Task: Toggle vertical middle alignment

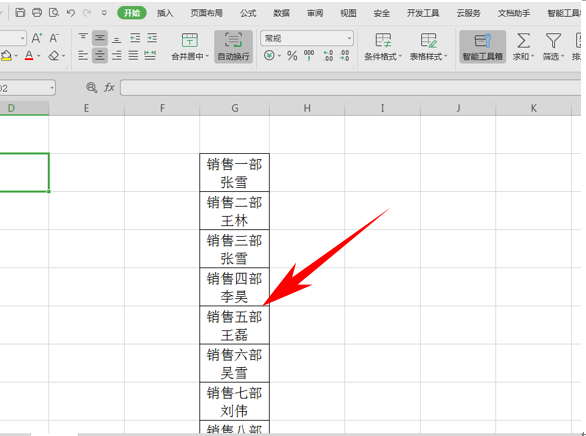Action: pyautogui.click(x=99, y=38)
